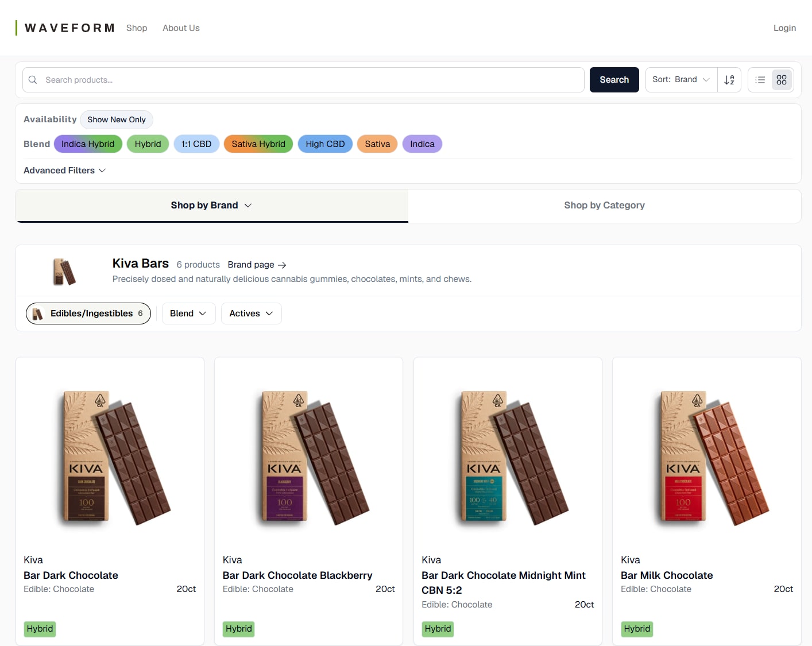This screenshot has height=646, width=812.
Task: Click the sort direction icon
Action: (729, 80)
